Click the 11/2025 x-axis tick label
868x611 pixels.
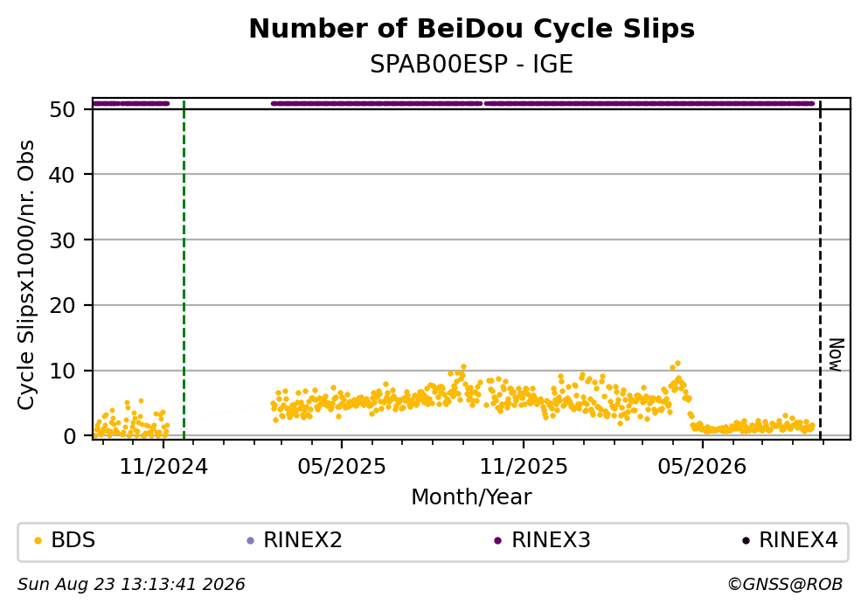coord(523,467)
